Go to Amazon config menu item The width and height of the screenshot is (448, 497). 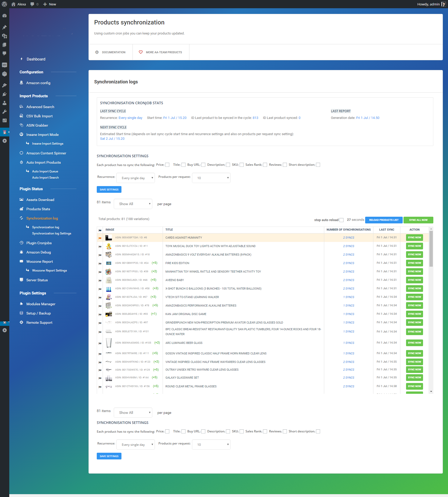(38, 83)
